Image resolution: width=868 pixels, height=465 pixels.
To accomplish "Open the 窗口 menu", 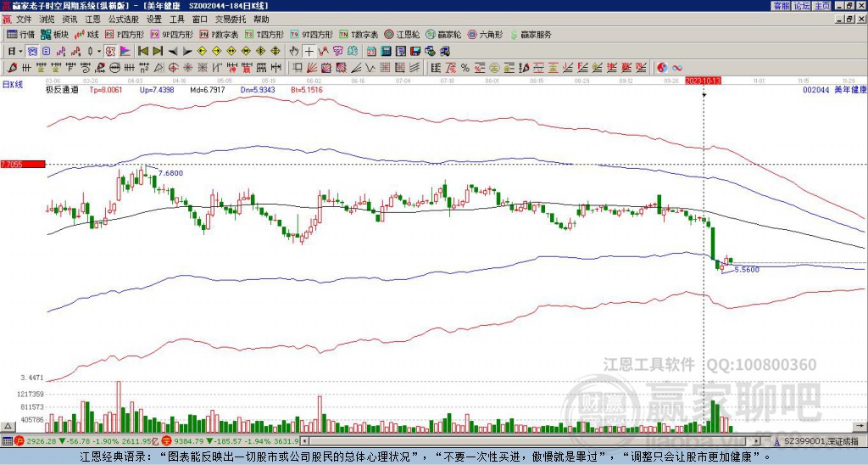I will click(x=200, y=20).
